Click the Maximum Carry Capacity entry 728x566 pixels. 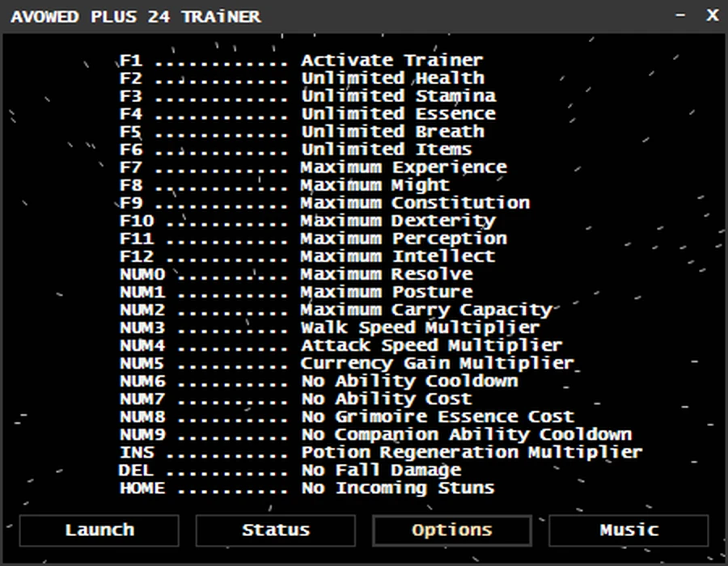click(336, 310)
